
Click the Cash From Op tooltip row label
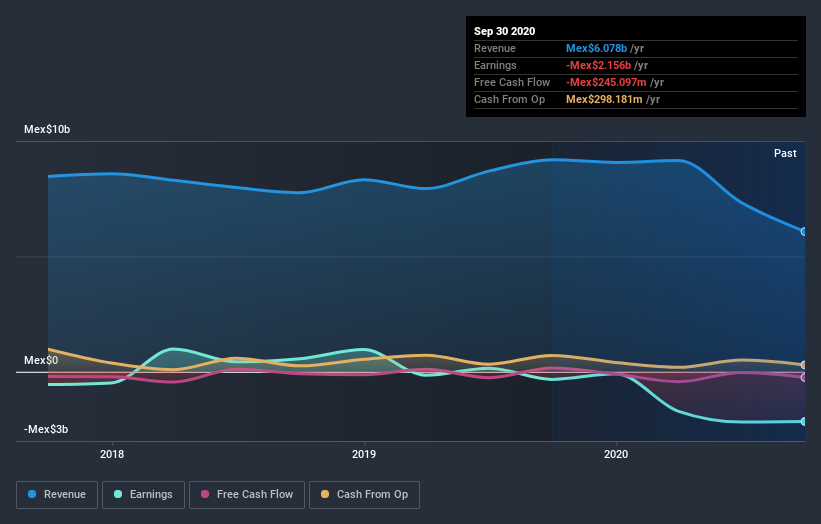point(509,99)
